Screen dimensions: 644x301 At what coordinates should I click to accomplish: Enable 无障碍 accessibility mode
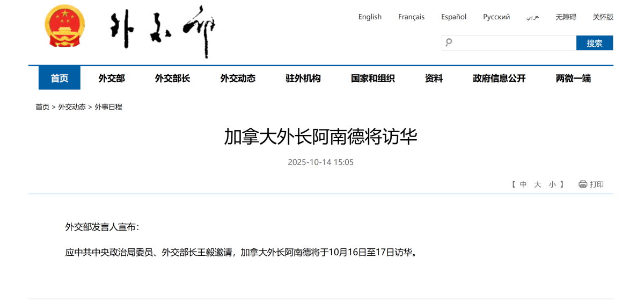[x=566, y=17]
